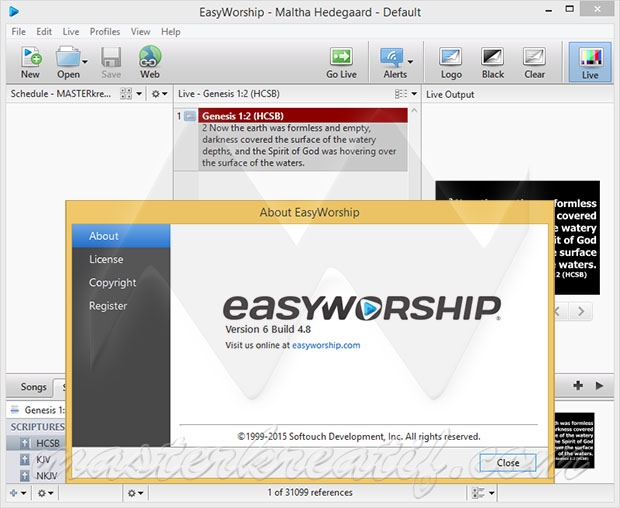This screenshot has height=508, width=620.
Task: Click the NKJV Bible cross icon
Action: pyautogui.click(x=25, y=476)
